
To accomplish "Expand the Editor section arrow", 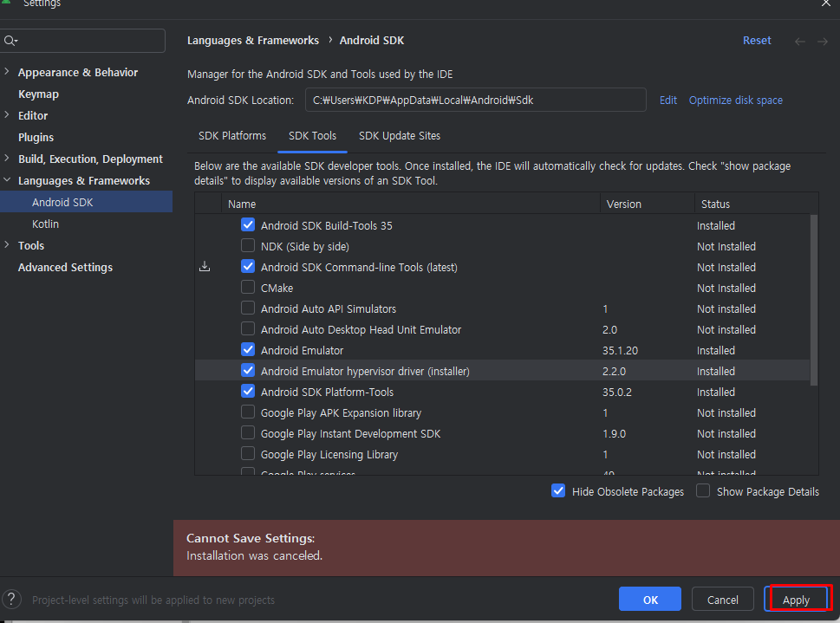I will pyautogui.click(x=7, y=114).
